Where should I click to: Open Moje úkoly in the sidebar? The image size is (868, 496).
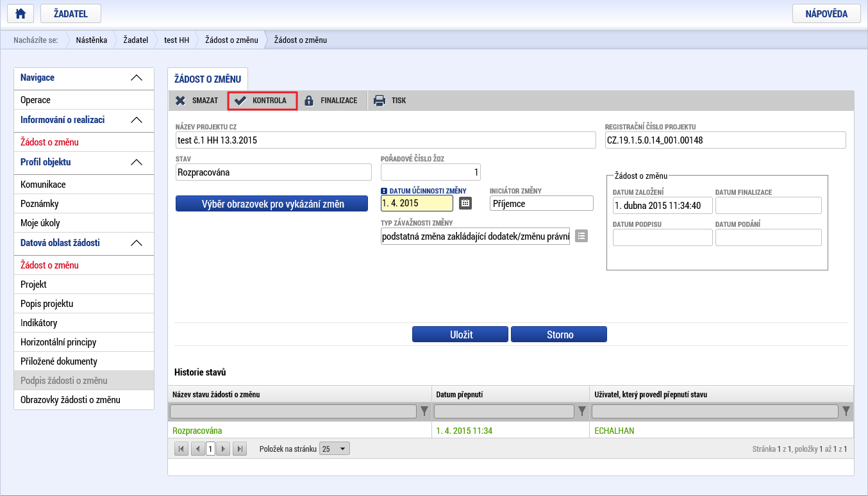coord(84,223)
